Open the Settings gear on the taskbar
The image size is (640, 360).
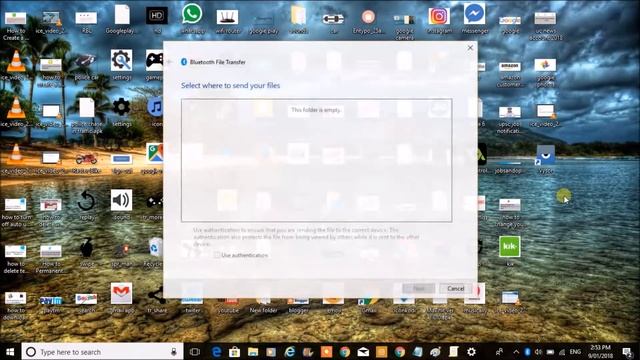coord(471,352)
